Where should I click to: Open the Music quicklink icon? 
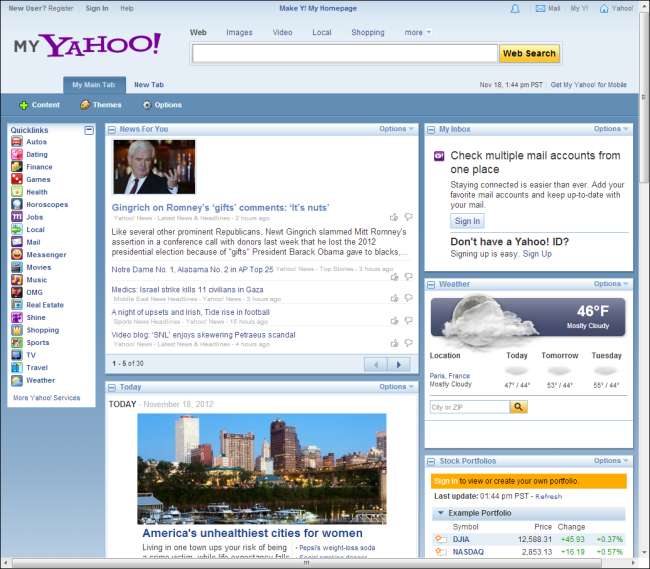click(x=17, y=280)
